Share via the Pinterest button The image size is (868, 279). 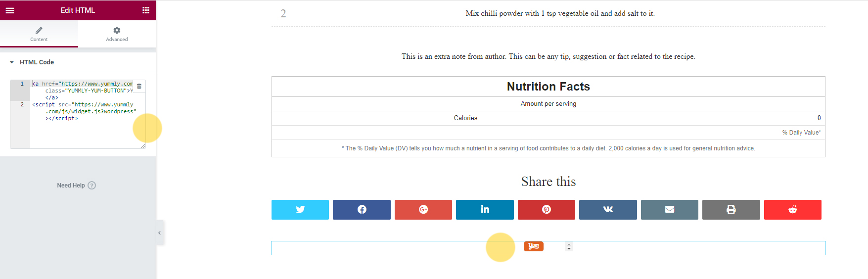coord(547,209)
